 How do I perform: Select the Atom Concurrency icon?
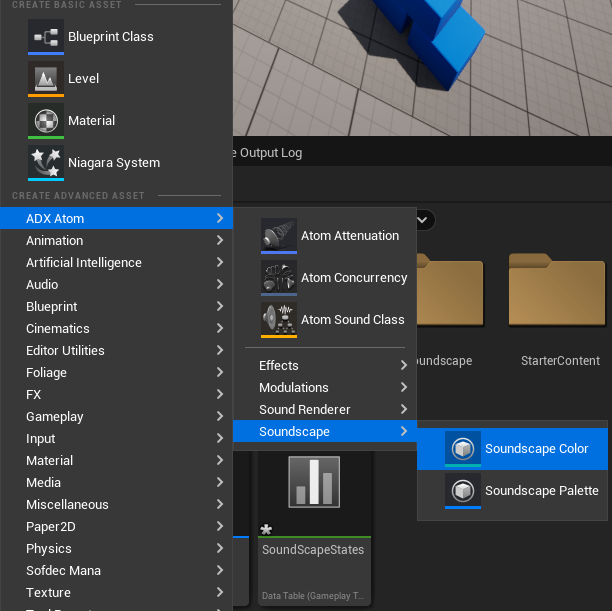pos(279,278)
